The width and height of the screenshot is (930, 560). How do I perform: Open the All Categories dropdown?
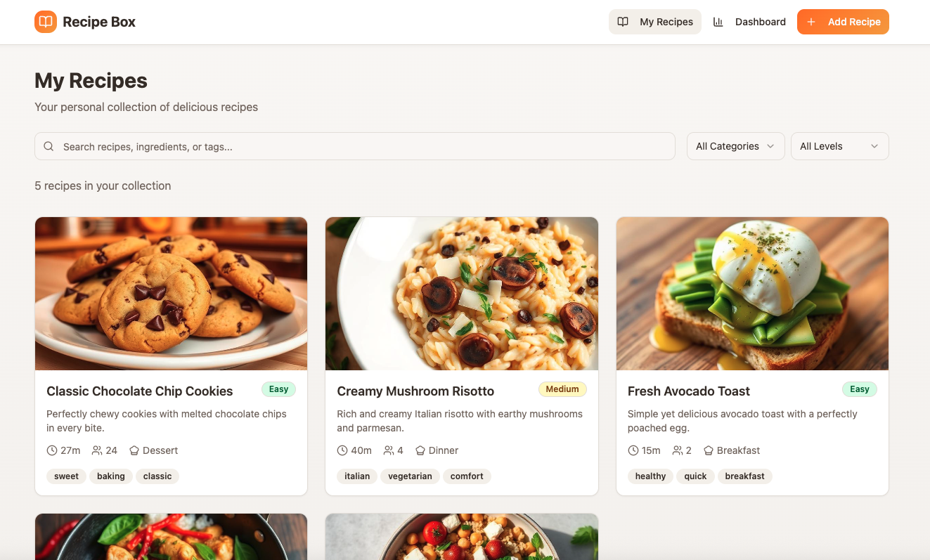[735, 145]
